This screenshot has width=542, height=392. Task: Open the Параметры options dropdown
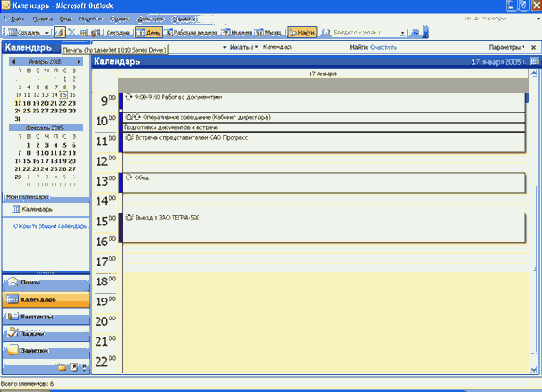506,47
